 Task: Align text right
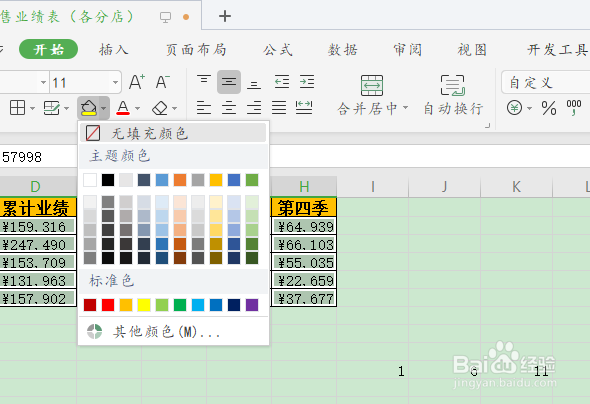[x=254, y=108]
